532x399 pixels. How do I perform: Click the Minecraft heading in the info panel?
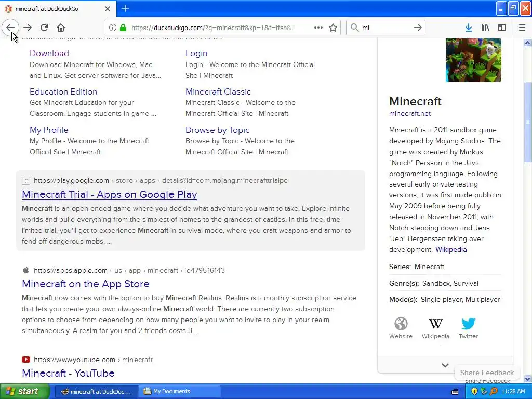pos(415,101)
